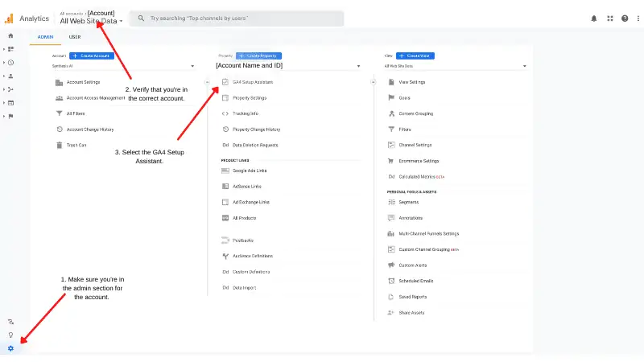
Task: Click the Analytics logo
Action: pos(9,19)
